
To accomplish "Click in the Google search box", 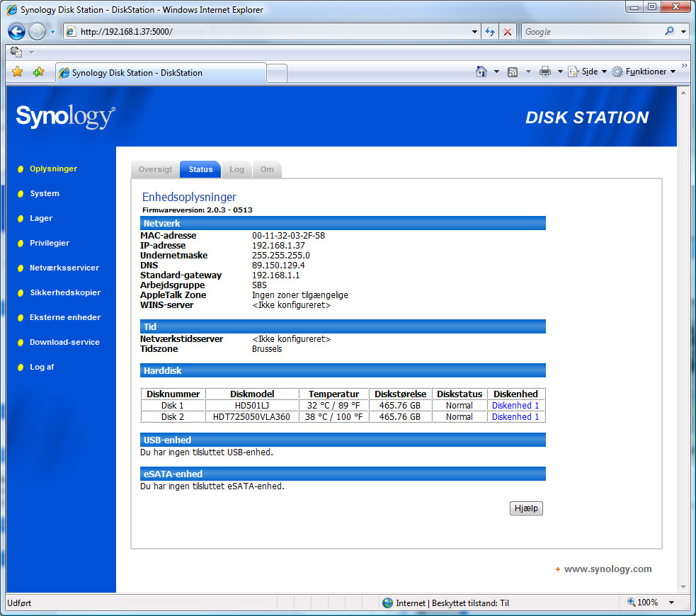I will pos(591,32).
